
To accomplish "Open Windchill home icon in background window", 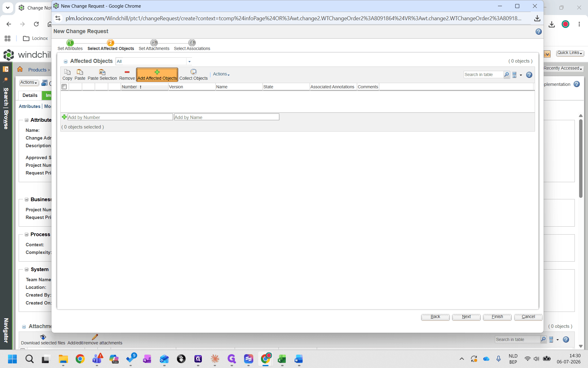I will [x=20, y=69].
